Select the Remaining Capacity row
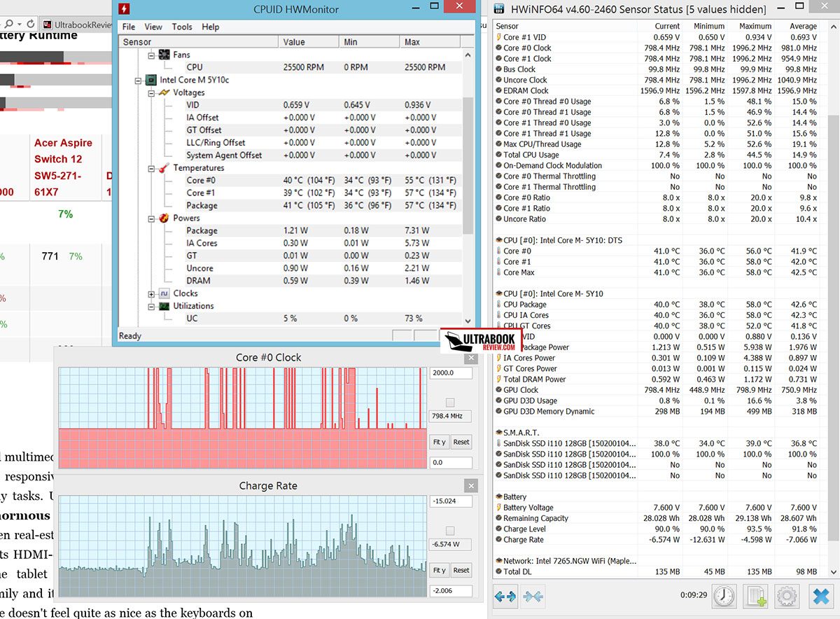Screen dimensions: 840x619 coord(657,518)
